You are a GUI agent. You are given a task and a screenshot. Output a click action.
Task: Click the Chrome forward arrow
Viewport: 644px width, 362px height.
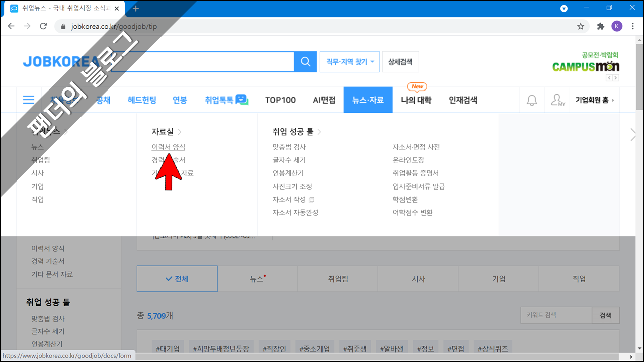pos(27,26)
